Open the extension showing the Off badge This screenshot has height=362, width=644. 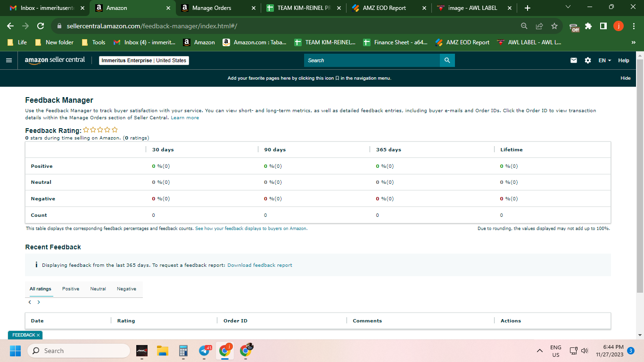pyautogui.click(x=574, y=27)
